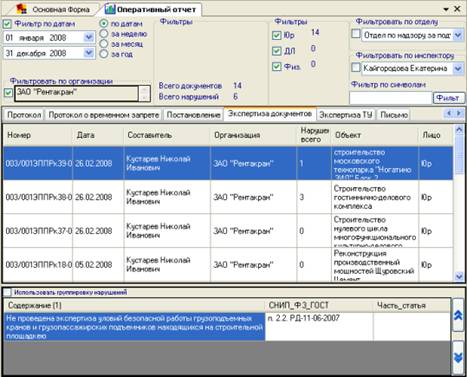Select the за месяц radio button
The width and height of the screenshot is (467, 377).
click(x=104, y=44)
